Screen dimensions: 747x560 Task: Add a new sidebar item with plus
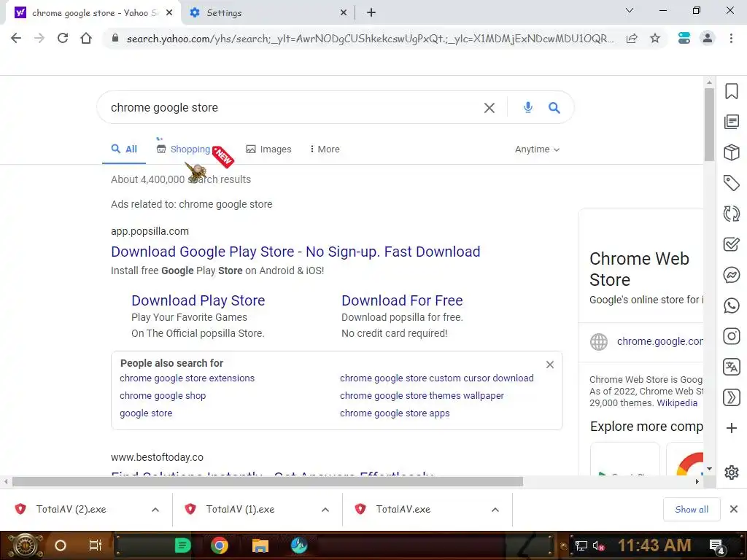(x=731, y=428)
